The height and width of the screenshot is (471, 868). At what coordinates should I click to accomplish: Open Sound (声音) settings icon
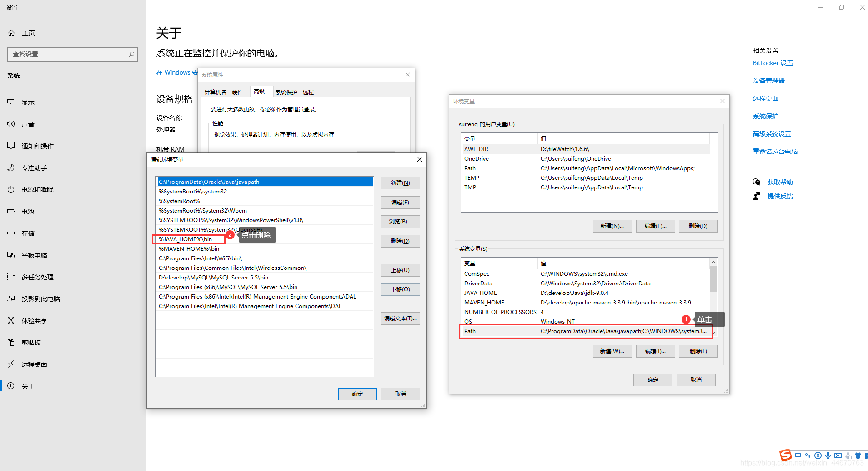coord(11,124)
